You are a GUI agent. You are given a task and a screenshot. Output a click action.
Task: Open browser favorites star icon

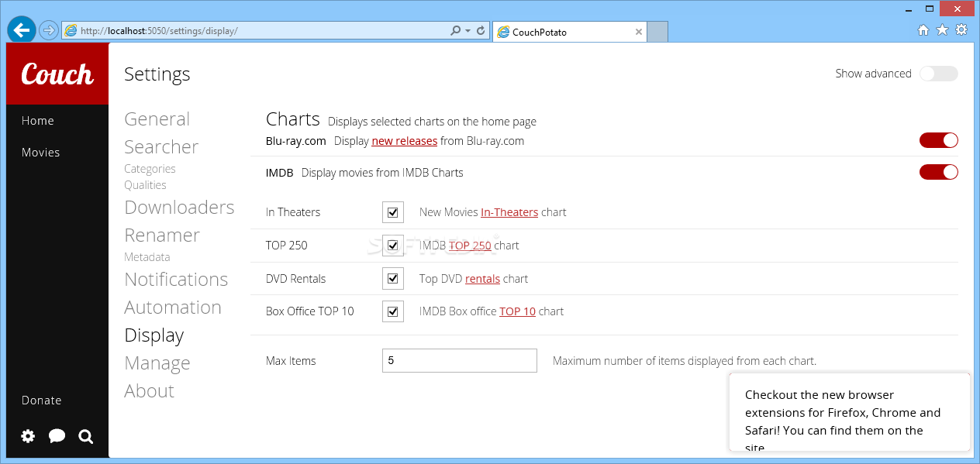pyautogui.click(x=942, y=30)
